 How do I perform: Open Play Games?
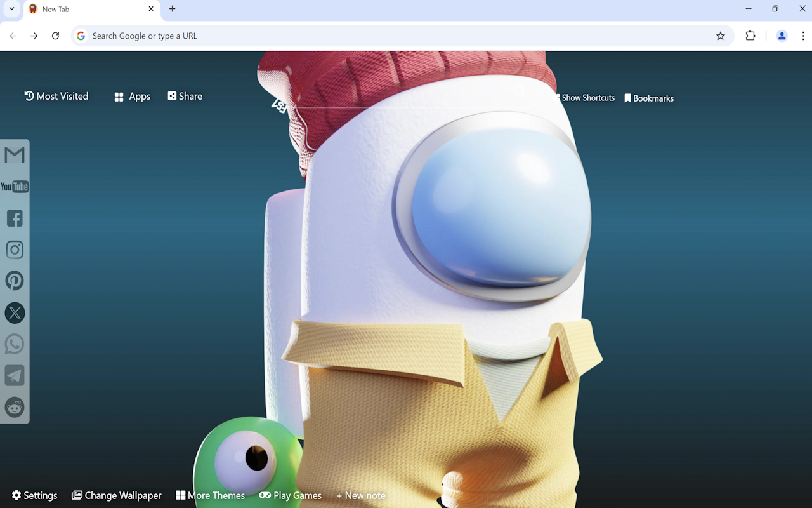pos(291,495)
